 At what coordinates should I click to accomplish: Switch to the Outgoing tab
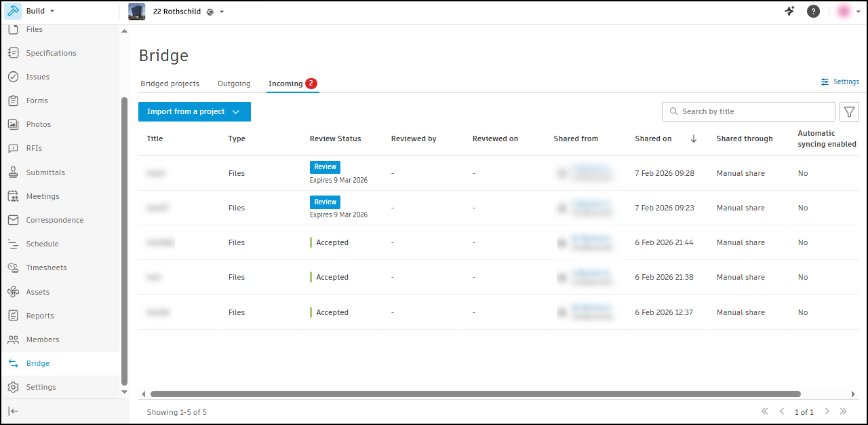pyautogui.click(x=234, y=84)
